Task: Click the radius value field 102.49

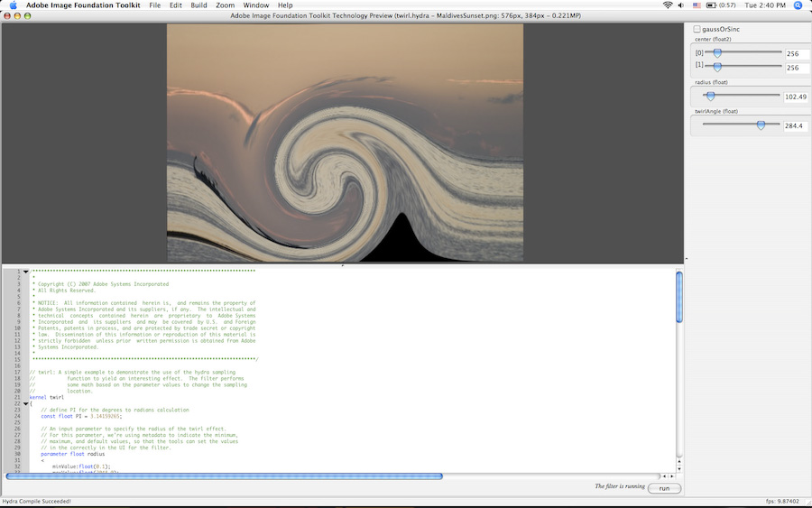Action: pos(796,97)
